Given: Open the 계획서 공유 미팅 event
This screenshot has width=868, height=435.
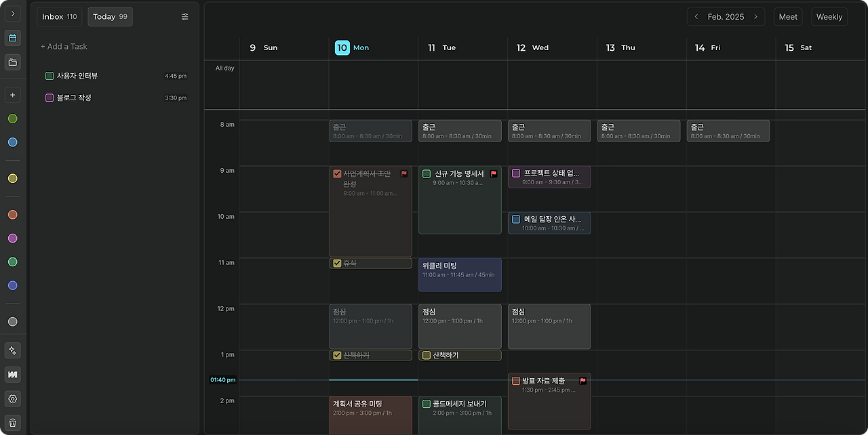Looking at the screenshot, I should coord(370,415).
